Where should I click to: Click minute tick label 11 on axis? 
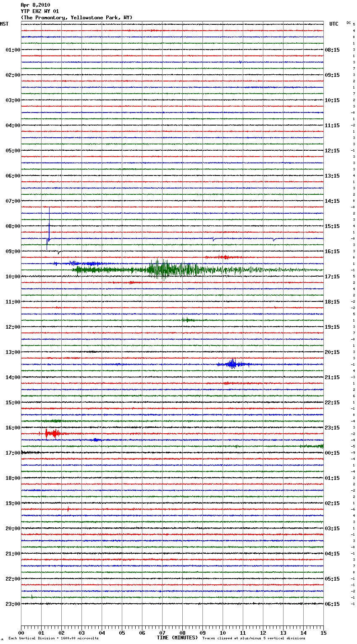243,633
